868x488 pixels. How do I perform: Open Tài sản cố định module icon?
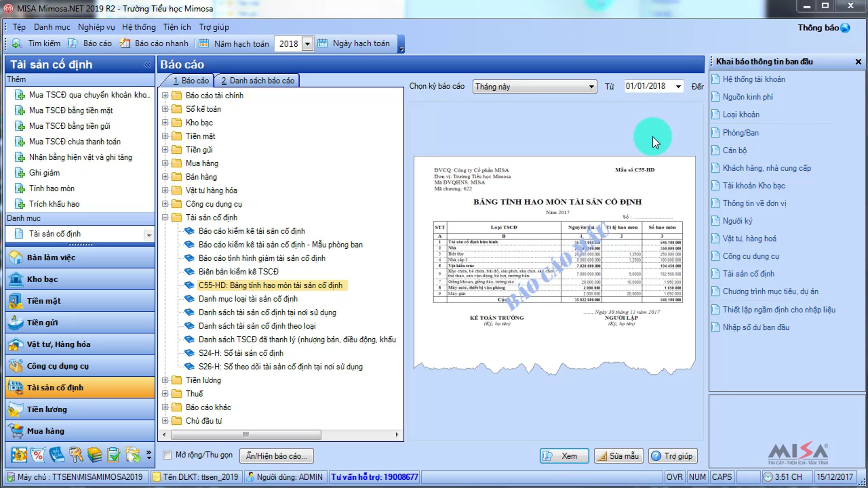[16, 388]
